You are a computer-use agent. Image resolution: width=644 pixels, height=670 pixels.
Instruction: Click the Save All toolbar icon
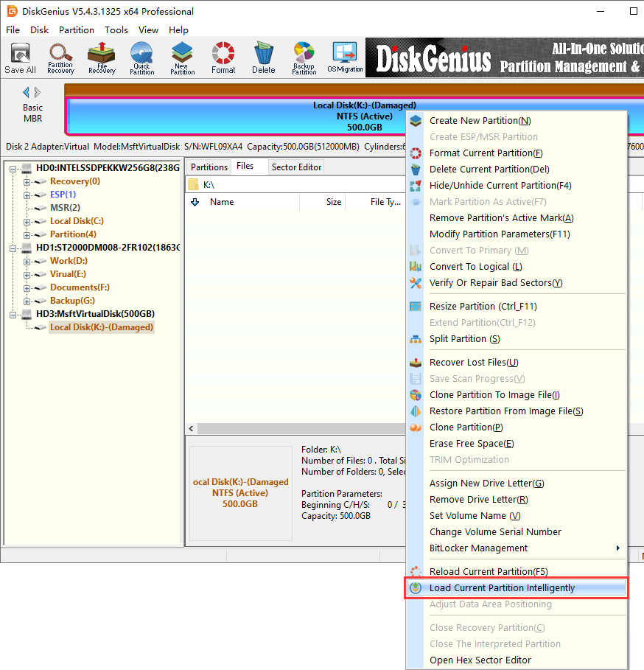pos(20,57)
